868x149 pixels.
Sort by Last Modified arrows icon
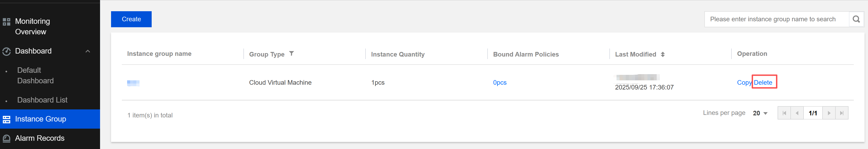[662, 54]
